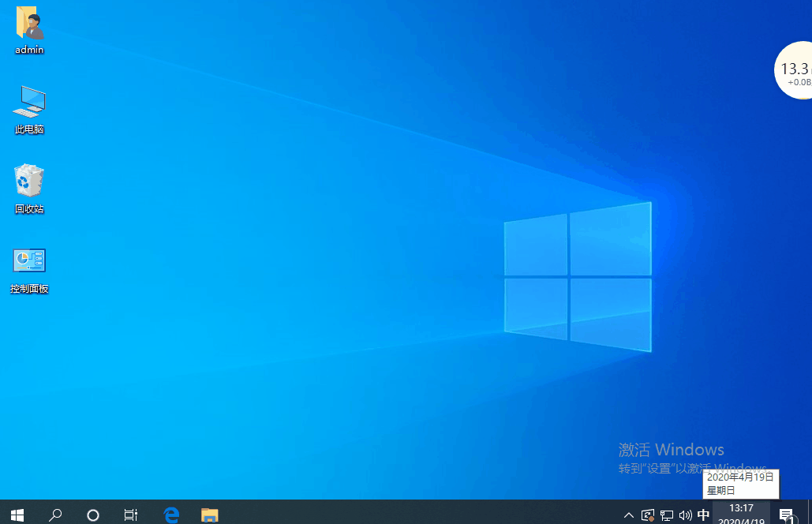Open Cortana circle on taskbar
812x524 pixels.
point(92,515)
